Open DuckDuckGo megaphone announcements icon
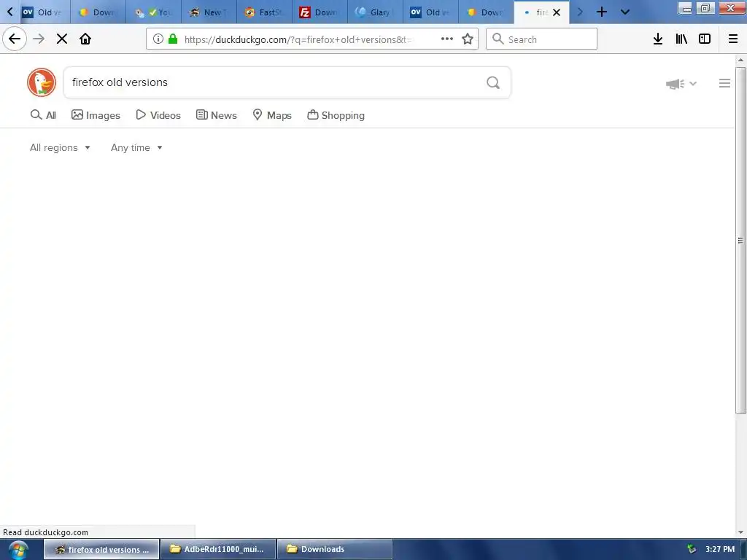The image size is (747, 560). [675, 84]
